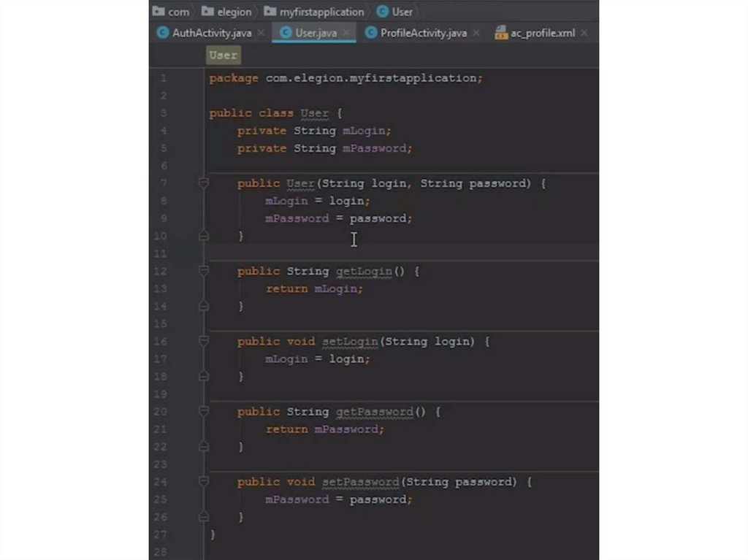Image resolution: width=748 pixels, height=560 pixels.
Task: Collapse the setPassword method at line 24
Action: click(204, 482)
